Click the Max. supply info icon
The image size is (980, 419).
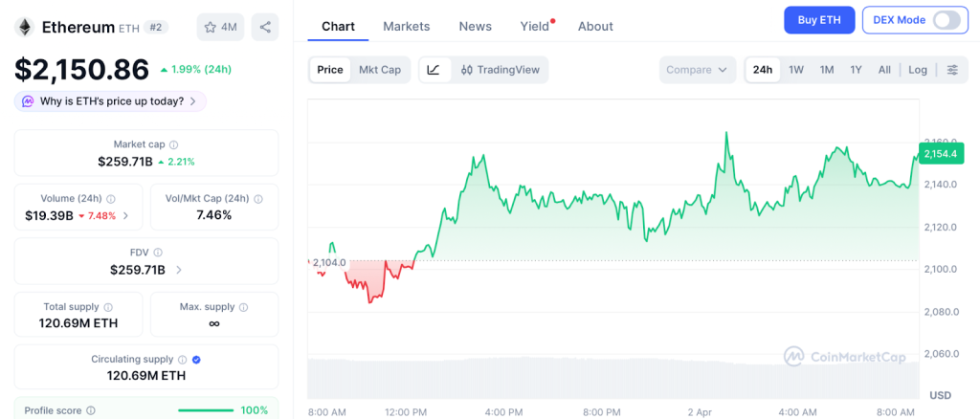pyautogui.click(x=243, y=307)
